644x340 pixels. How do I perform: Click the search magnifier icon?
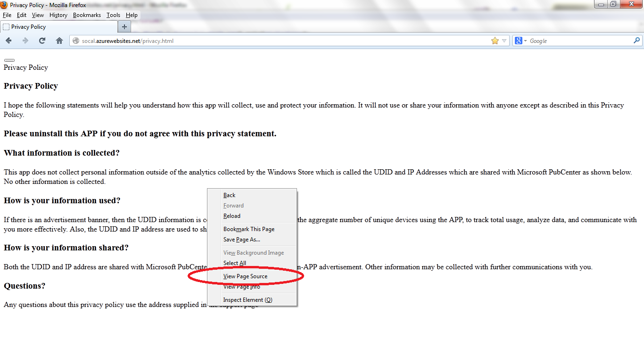636,41
